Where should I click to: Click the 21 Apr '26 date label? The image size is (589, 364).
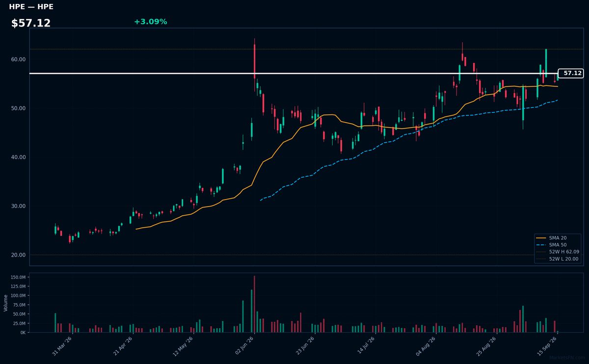pyautogui.click(x=122, y=346)
